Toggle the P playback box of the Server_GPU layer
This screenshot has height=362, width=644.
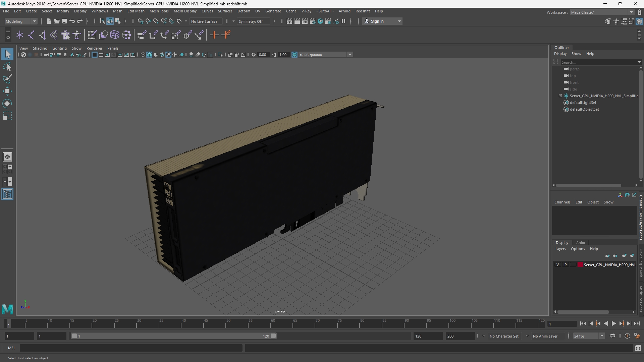pyautogui.click(x=566, y=265)
